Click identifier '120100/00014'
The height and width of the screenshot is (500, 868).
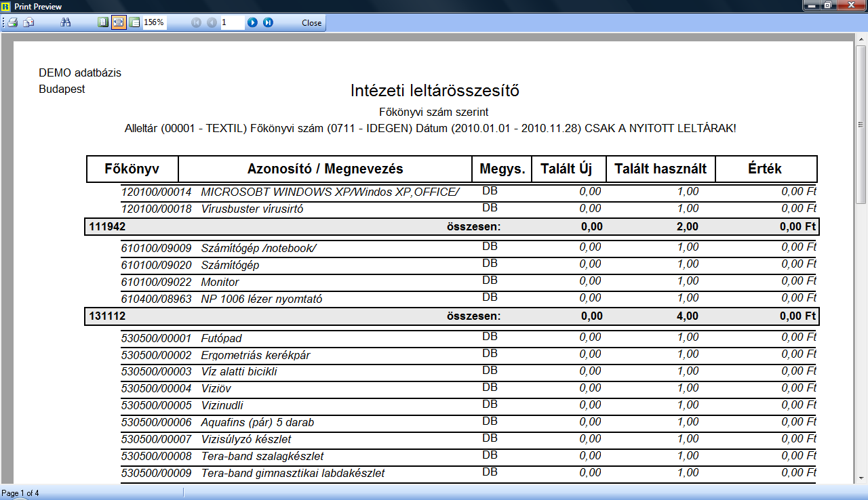click(156, 192)
